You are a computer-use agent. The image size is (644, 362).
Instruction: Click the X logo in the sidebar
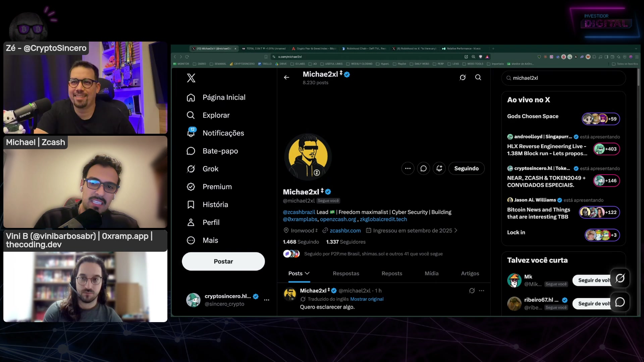coord(191,78)
